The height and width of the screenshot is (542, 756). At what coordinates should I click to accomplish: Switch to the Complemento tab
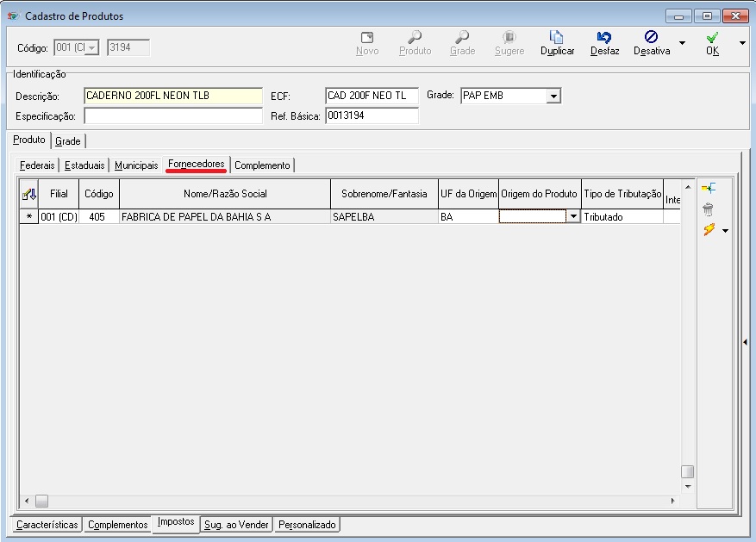(262, 165)
